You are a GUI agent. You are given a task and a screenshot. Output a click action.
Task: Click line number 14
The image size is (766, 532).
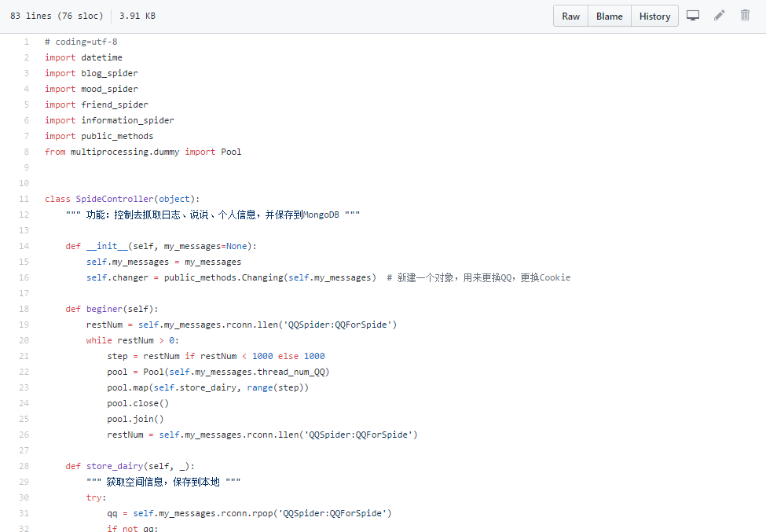point(24,246)
